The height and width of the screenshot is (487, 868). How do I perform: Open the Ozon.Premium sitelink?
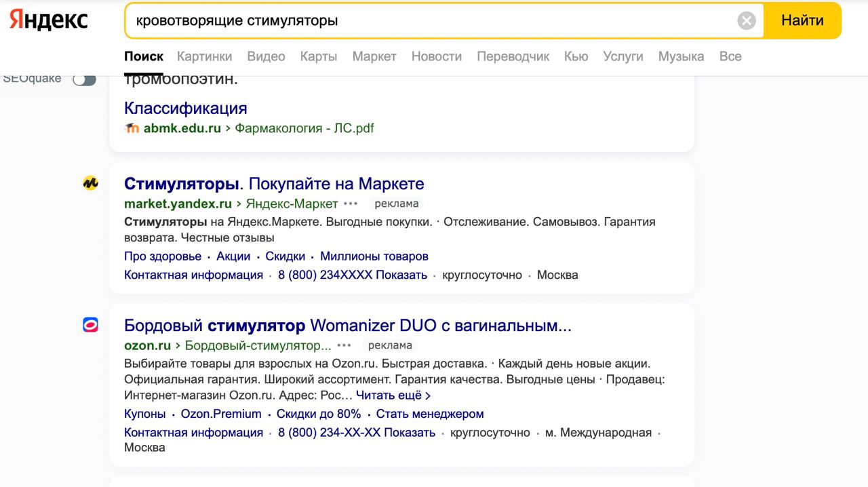pyautogui.click(x=221, y=414)
